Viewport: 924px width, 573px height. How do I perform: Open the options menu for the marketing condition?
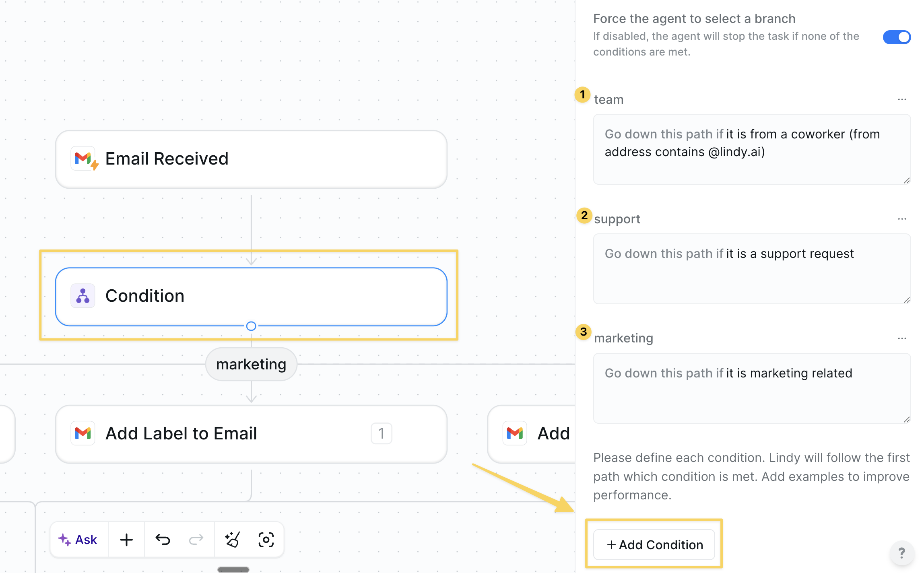click(901, 338)
